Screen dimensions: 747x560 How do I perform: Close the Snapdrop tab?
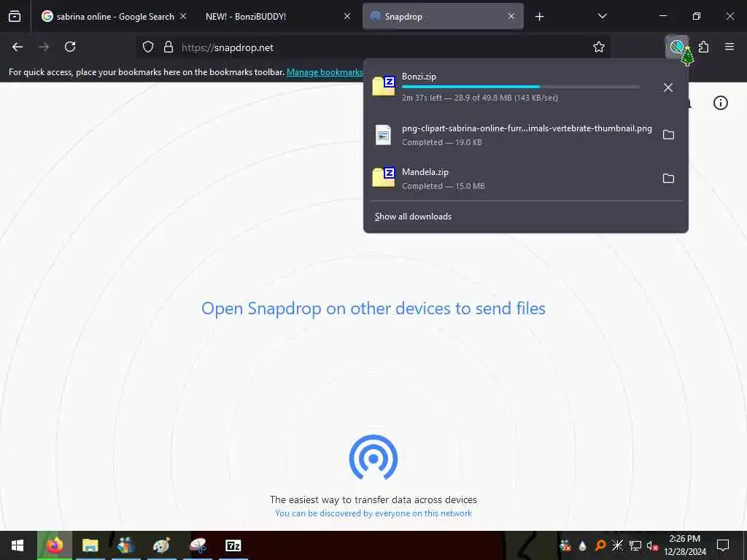511,16
